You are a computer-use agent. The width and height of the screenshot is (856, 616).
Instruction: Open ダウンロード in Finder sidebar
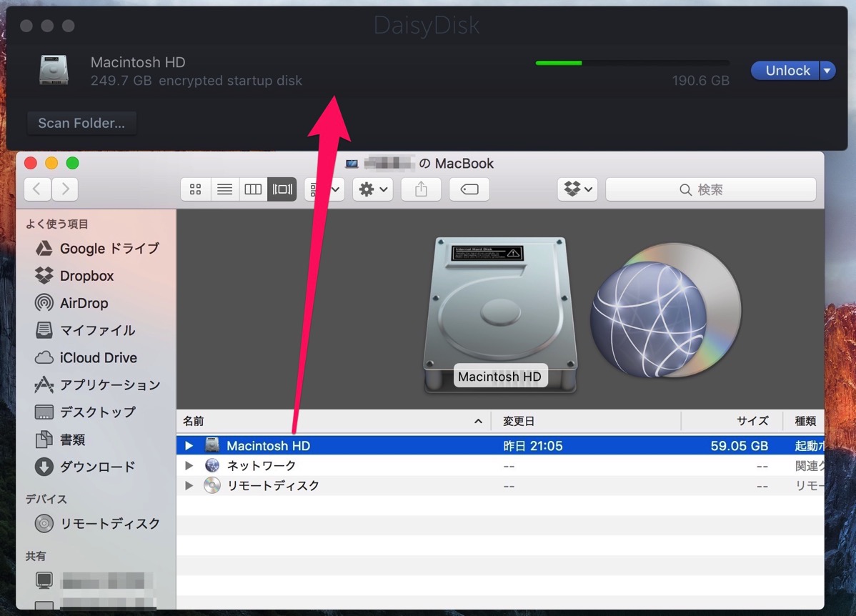pyautogui.click(x=85, y=467)
